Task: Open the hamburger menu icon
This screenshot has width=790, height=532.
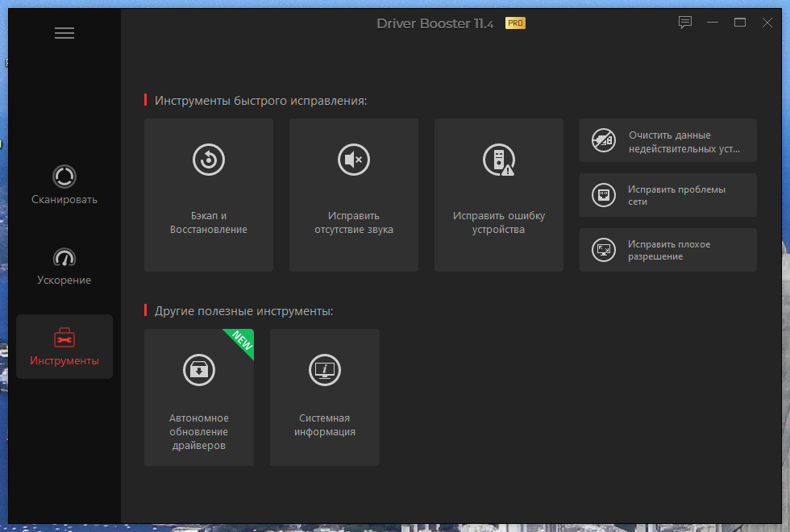Action: click(64, 33)
